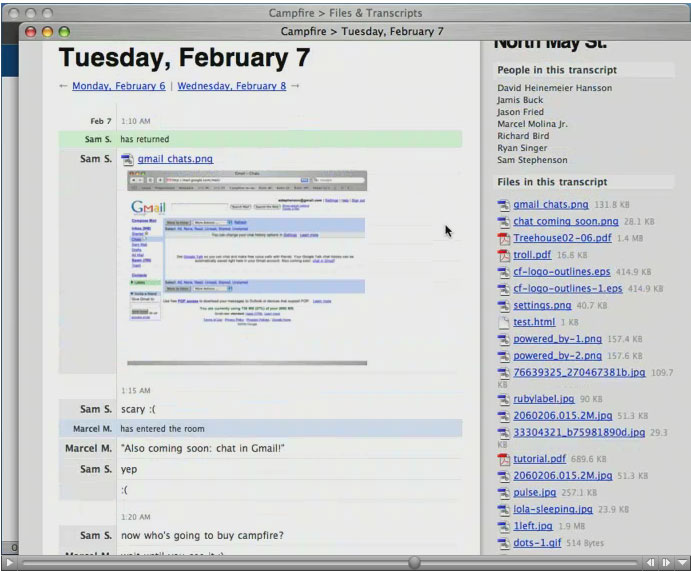Click image icon next to settings.png

(x=504, y=305)
